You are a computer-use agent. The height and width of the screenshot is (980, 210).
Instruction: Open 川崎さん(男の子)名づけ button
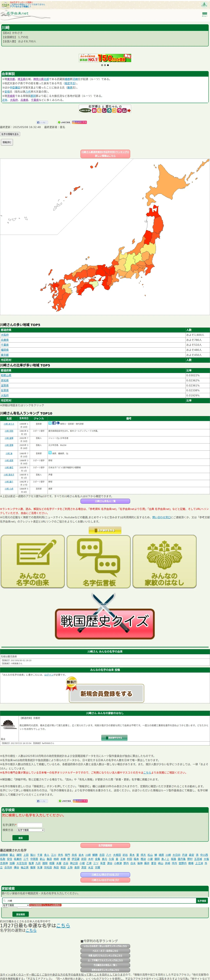pyautogui.click(x=105, y=875)
